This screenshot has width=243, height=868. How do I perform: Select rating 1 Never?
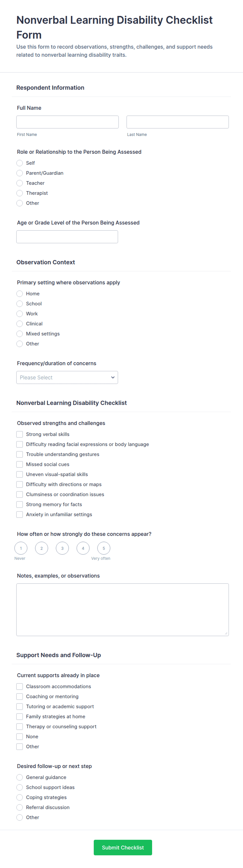(x=21, y=548)
